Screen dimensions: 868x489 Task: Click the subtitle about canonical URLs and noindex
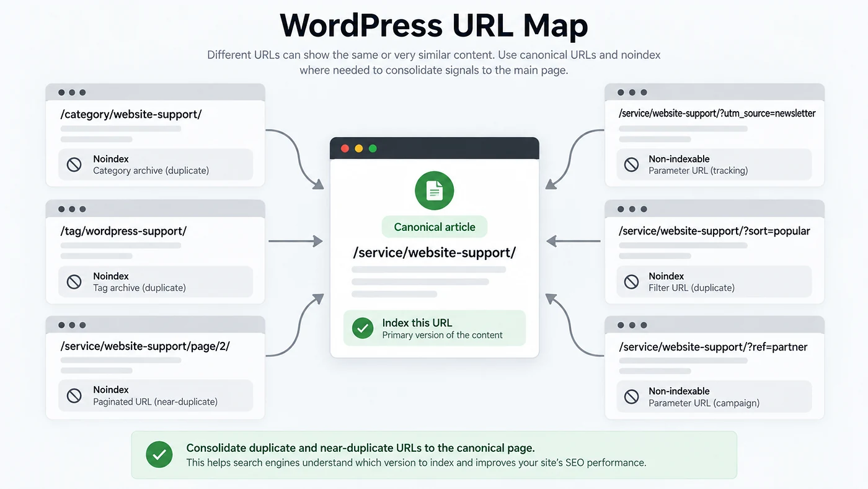tap(434, 62)
